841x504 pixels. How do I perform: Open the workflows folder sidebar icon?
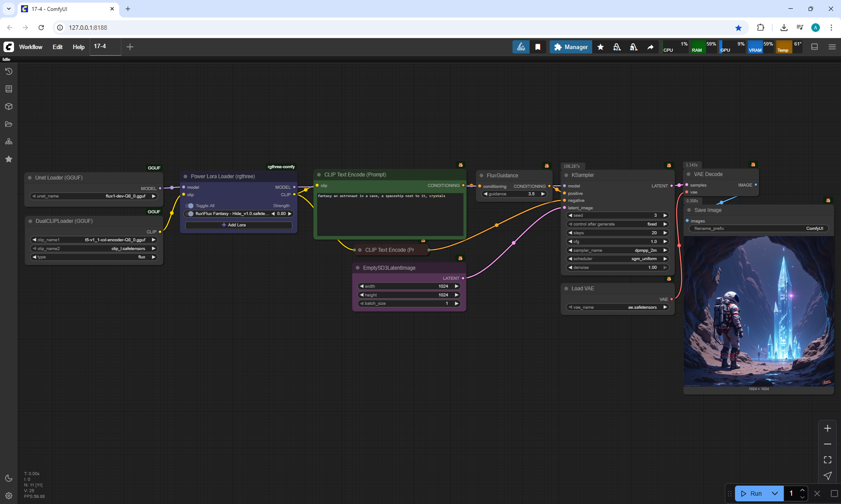tap(9, 124)
